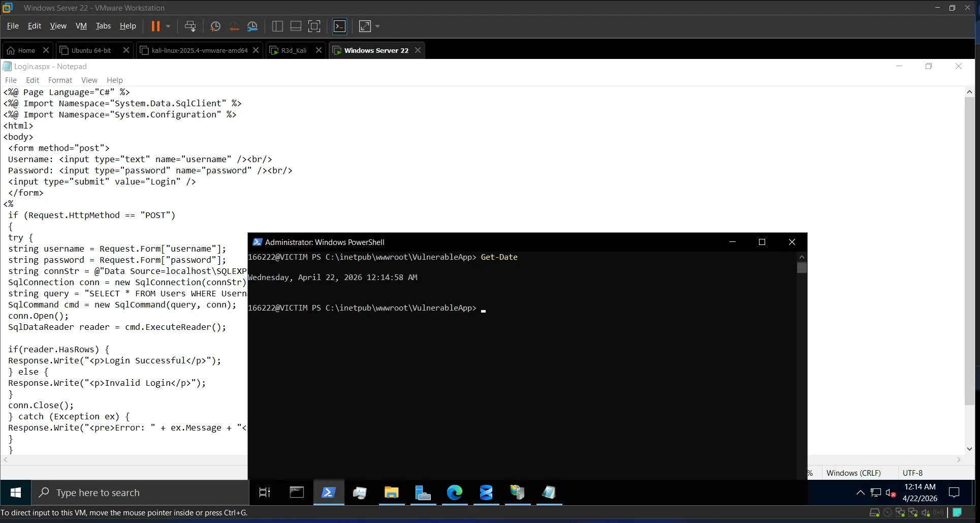Open VMware Help menu

coord(128,26)
